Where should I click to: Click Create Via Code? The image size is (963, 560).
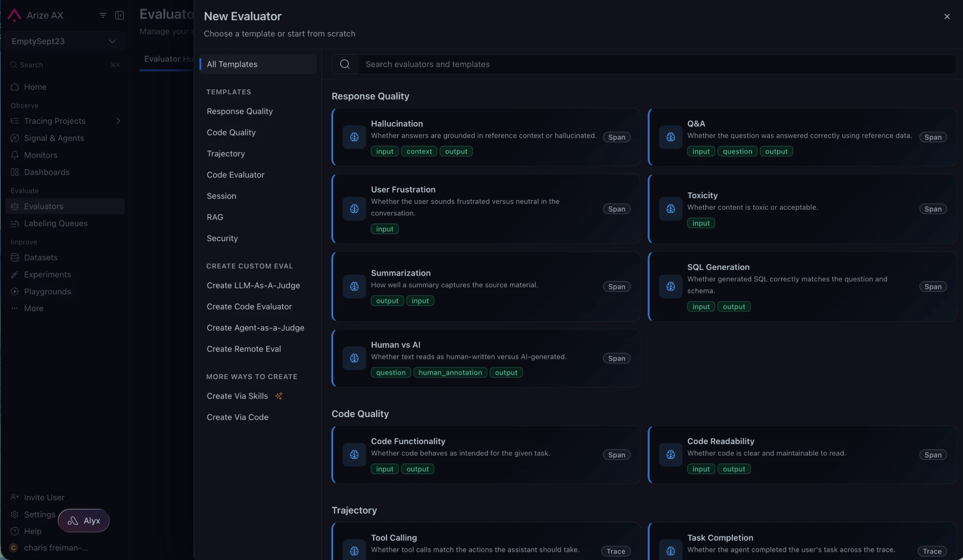238,417
